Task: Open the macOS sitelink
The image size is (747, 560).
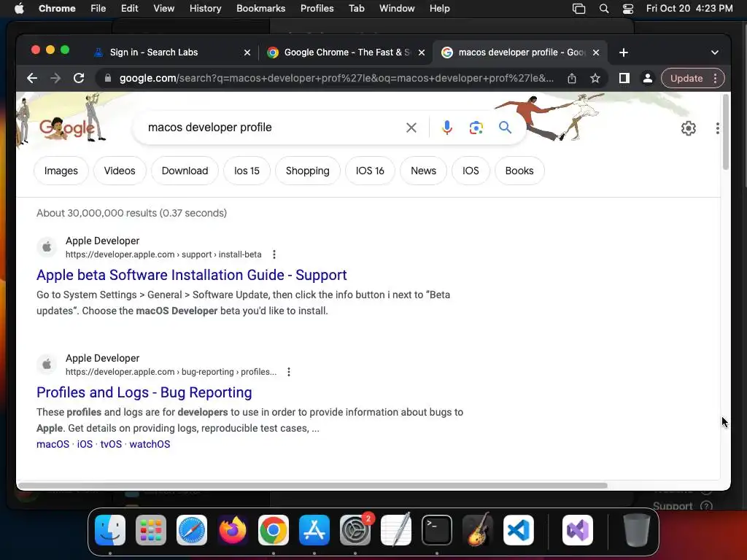Action: click(x=53, y=444)
